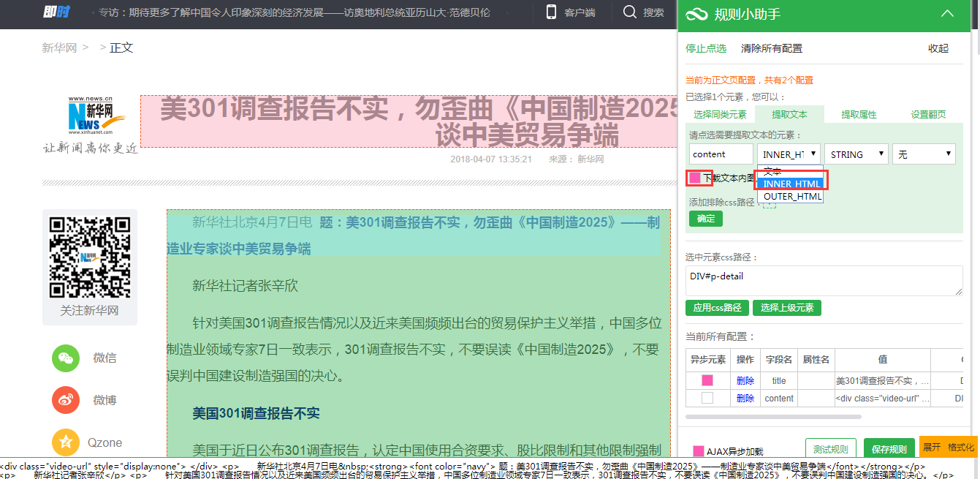Click the value cell of title row
This screenshot has width=980, height=479.
point(883,380)
